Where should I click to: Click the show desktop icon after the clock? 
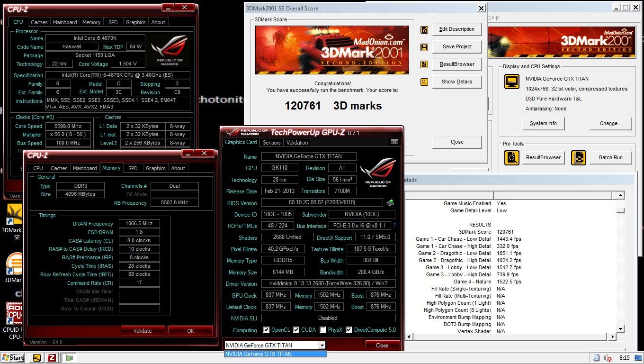(x=639, y=358)
